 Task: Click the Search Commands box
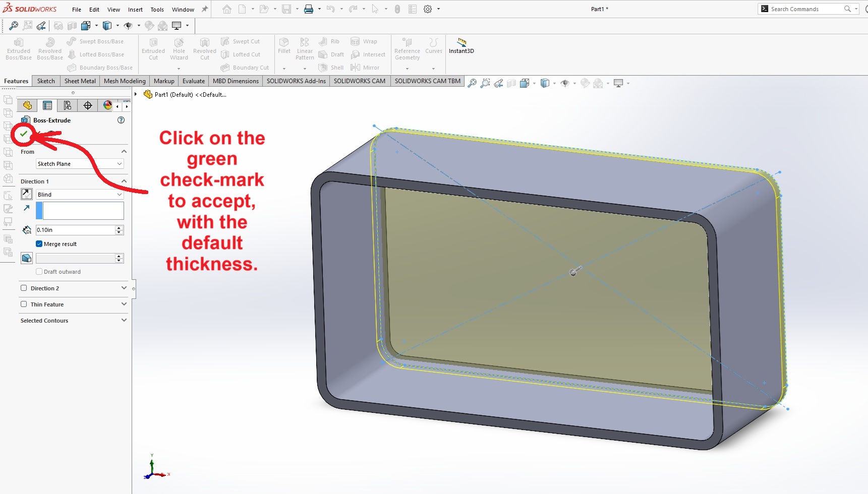805,9
